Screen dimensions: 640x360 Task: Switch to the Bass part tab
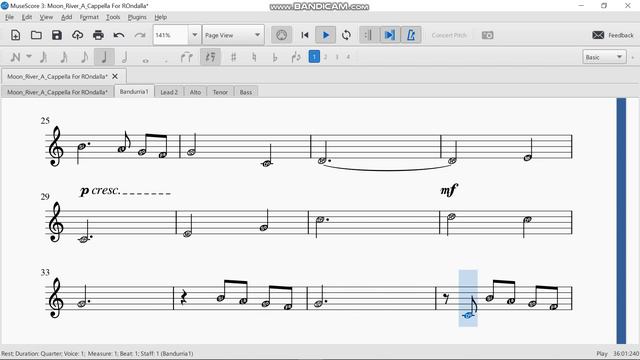(246, 92)
